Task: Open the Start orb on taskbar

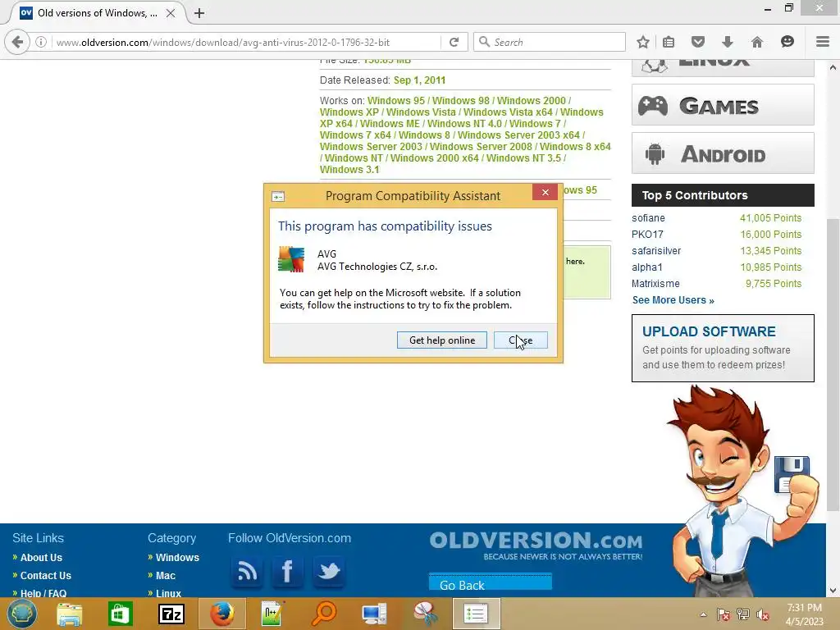Action: pyautogui.click(x=21, y=614)
